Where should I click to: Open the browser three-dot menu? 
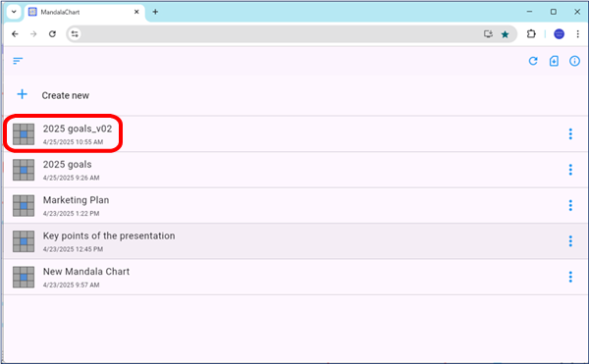(577, 34)
